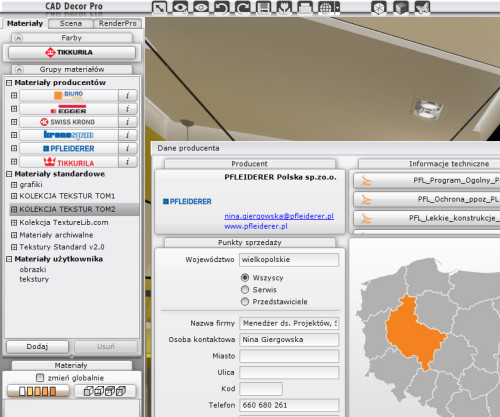Open PFLEIDERER producer info icon
Screen dimensions: 500x417
click(x=128, y=148)
